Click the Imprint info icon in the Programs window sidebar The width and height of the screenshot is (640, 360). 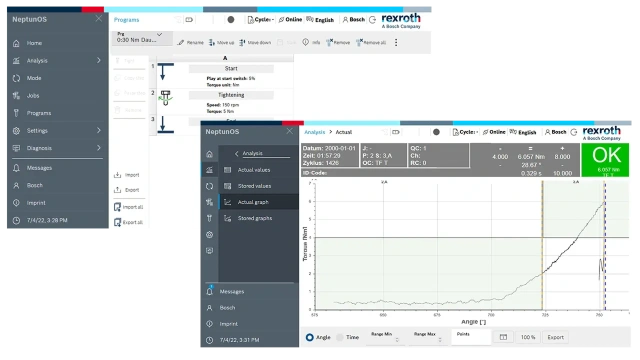tap(16, 203)
